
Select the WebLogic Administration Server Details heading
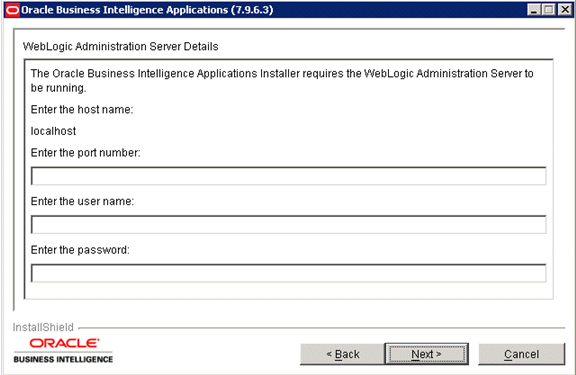(x=120, y=47)
